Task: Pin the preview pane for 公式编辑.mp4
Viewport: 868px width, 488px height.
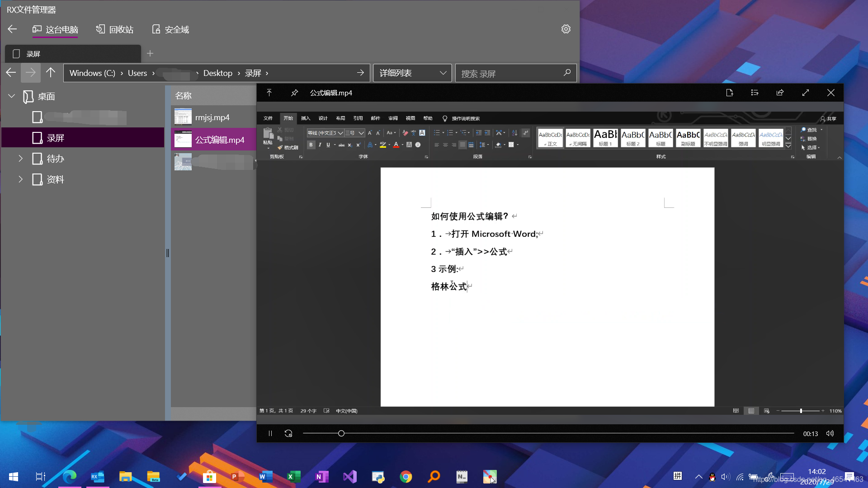Action: (294, 93)
